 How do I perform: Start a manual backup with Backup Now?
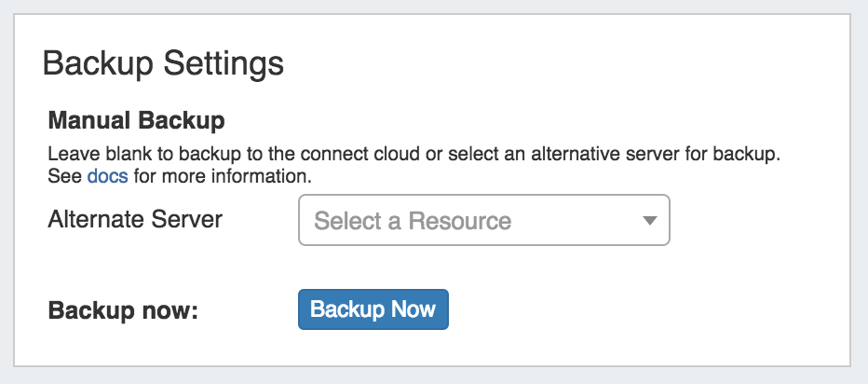point(373,309)
